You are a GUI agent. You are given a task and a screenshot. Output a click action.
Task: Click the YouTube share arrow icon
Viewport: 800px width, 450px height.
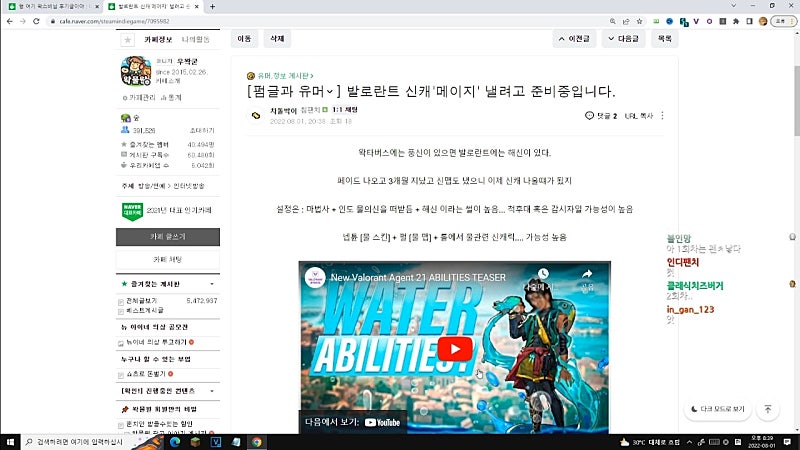[x=587, y=274]
